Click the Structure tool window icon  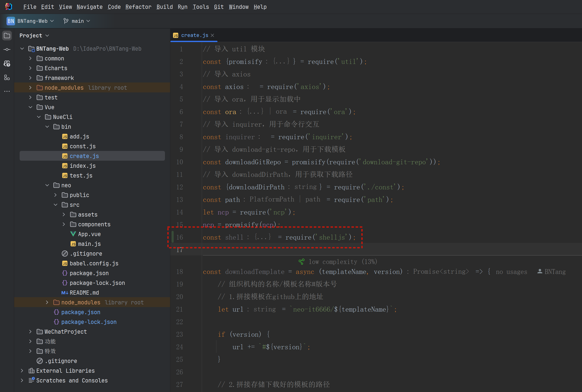pos(7,78)
